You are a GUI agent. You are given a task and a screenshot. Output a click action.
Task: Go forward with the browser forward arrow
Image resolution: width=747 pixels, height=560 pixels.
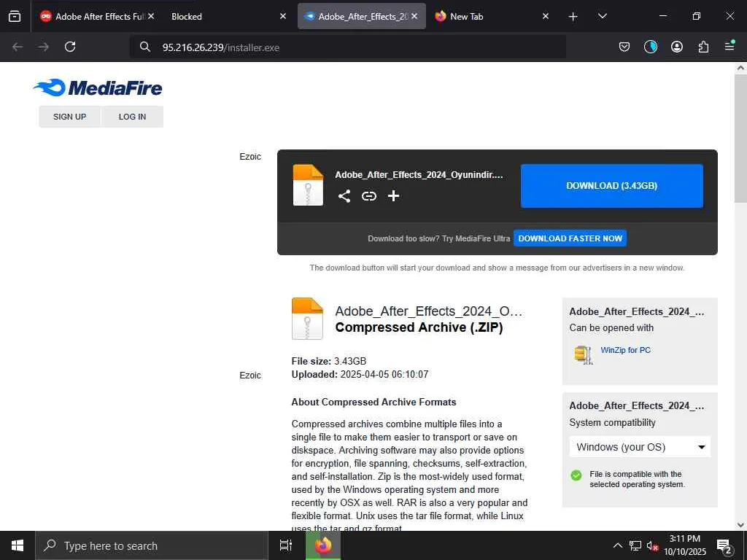tap(43, 47)
